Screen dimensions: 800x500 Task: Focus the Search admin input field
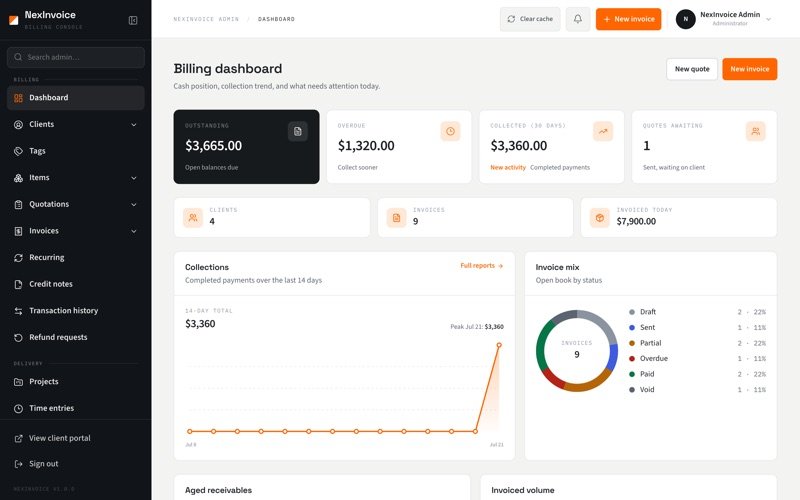click(x=76, y=57)
